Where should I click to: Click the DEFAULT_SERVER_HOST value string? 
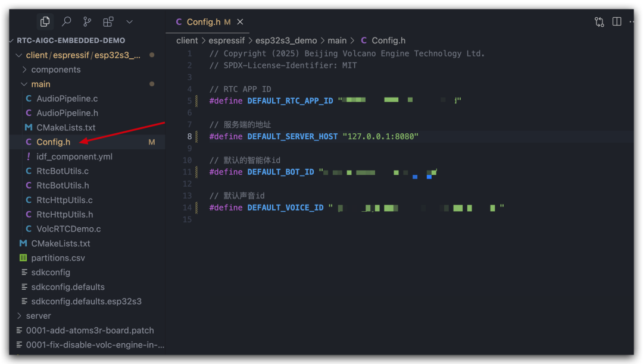tap(380, 136)
